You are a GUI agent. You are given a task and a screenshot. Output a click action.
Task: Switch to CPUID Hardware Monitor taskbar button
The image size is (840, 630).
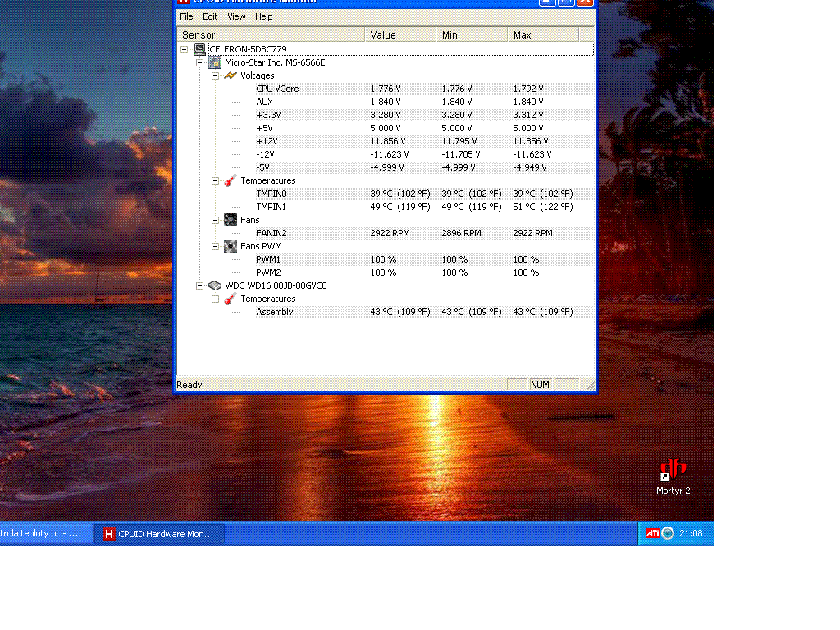[x=158, y=534]
